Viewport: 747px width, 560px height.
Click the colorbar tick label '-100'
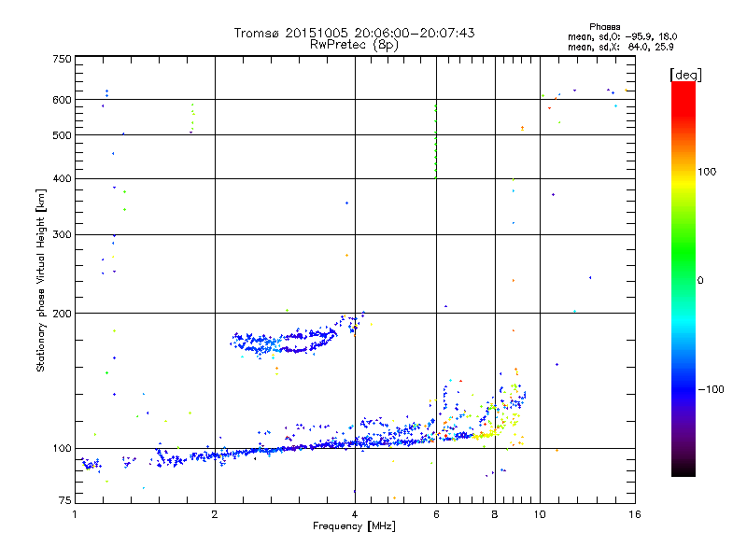tap(711, 389)
